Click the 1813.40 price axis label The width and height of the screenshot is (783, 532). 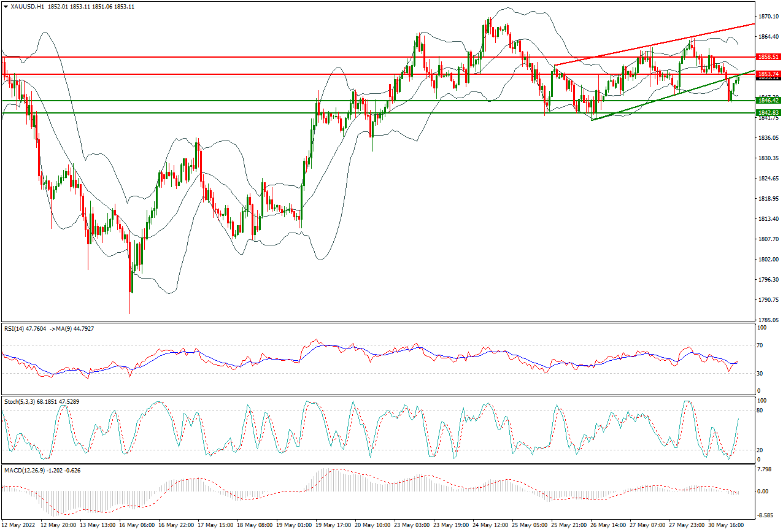[x=768, y=219]
